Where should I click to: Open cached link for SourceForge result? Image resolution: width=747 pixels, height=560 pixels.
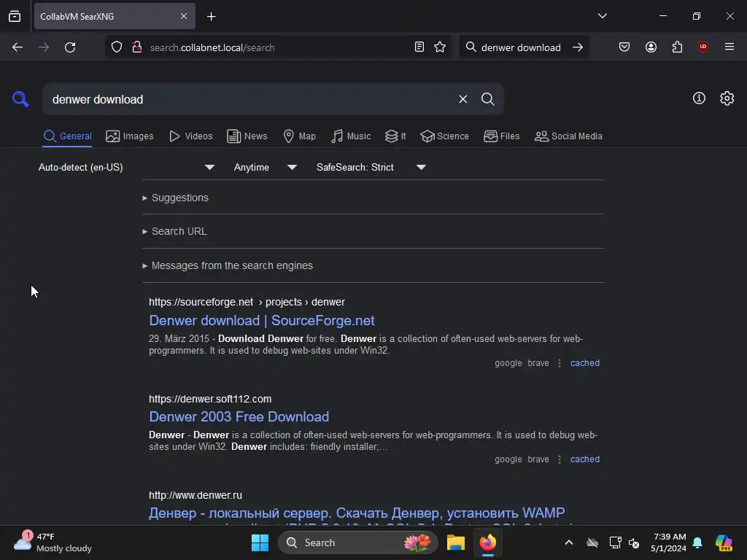tap(584, 363)
